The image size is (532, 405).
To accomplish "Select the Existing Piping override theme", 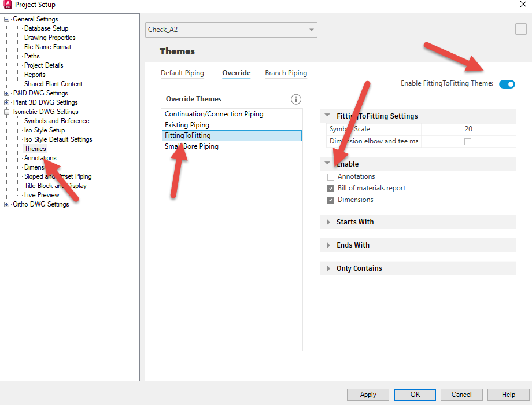I will (x=187, y=124).
